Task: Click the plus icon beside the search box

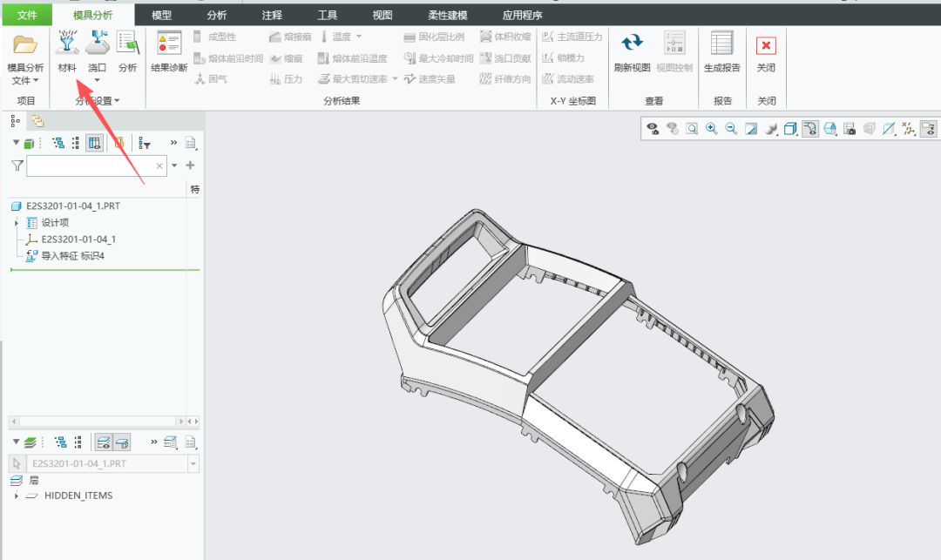Action: point(190,165)
